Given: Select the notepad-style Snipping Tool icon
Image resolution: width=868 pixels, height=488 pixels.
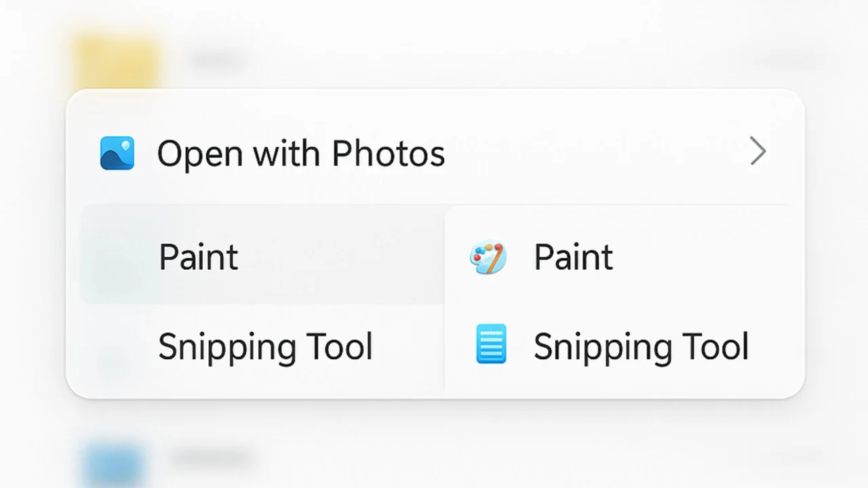Looking at the screenshot, I should coord(490,344).
